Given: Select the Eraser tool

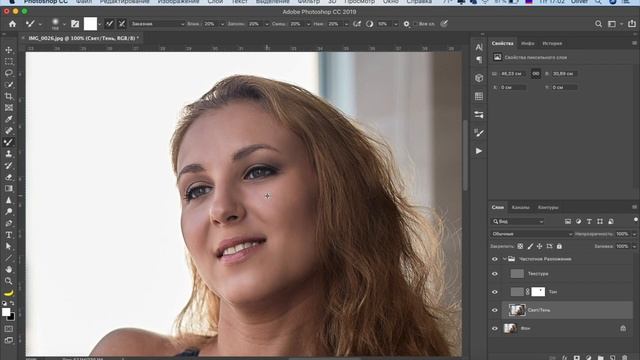Looking at the screenshot, I should point(9,177).
